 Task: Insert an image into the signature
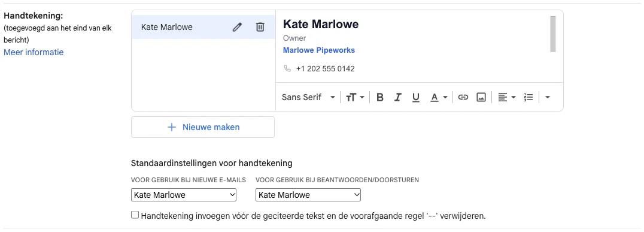(x=481, y=98)
